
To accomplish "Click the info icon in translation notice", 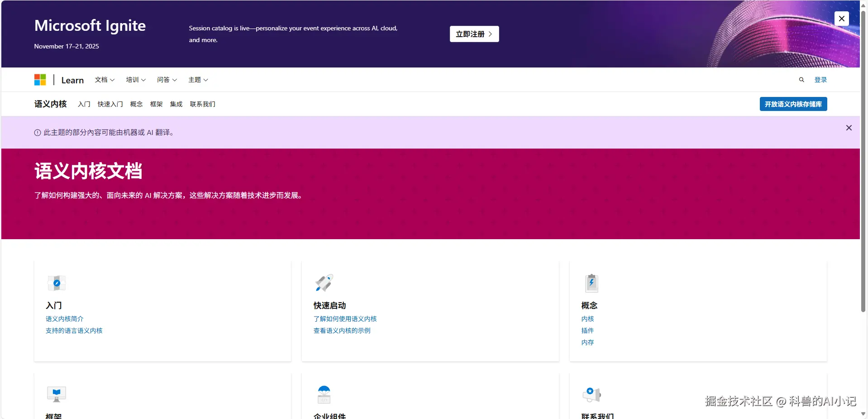I will click(38, 133).
